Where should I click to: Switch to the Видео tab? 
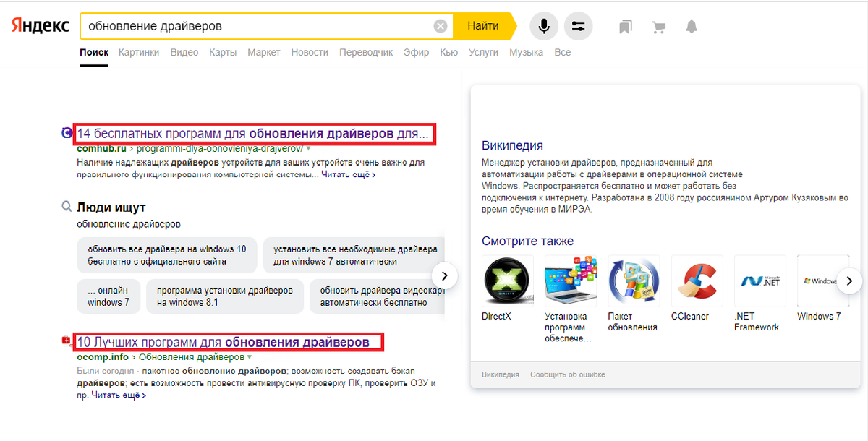coord(184,52)
